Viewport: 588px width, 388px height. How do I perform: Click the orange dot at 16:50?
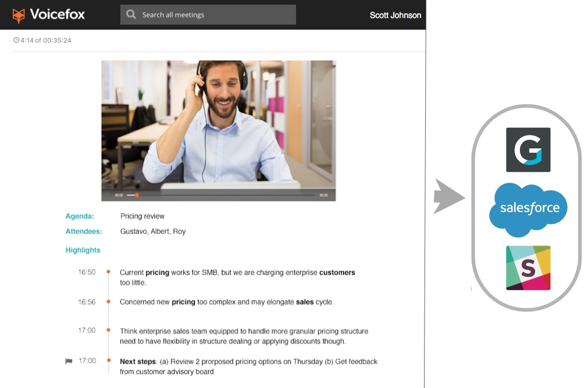point(108,272)
